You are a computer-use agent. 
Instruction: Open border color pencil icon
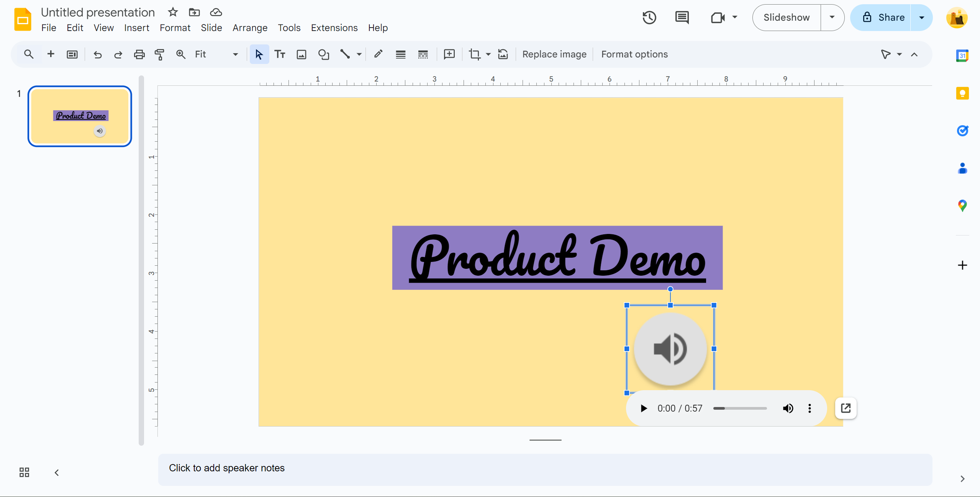coord(378,54)
